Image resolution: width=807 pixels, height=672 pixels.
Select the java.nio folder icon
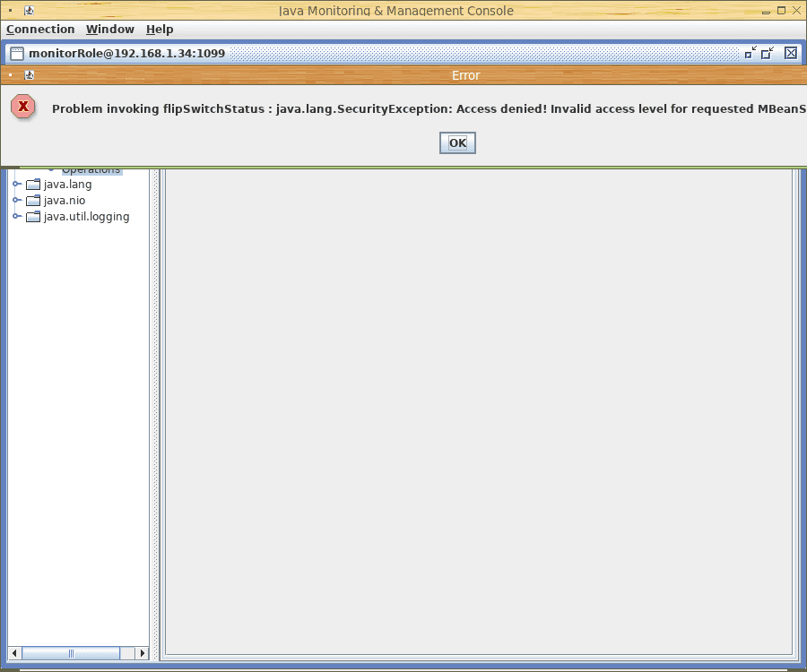tap(33, 201)
